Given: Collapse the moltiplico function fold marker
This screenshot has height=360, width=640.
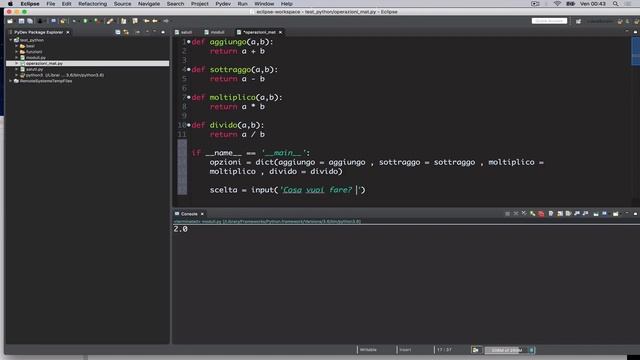Looking at the screenshot, I should (x=189, y=97).
